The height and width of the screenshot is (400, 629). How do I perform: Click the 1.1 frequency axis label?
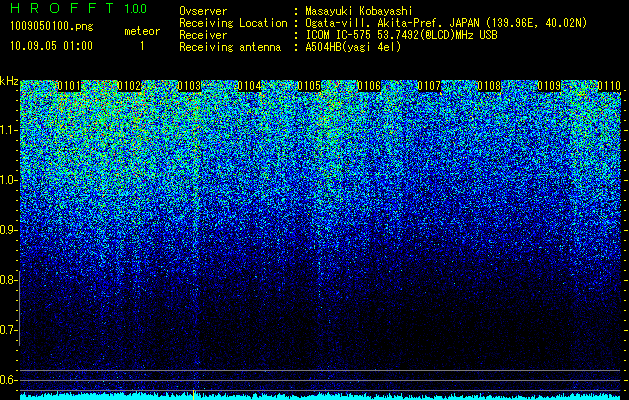(x=8, y=130)
